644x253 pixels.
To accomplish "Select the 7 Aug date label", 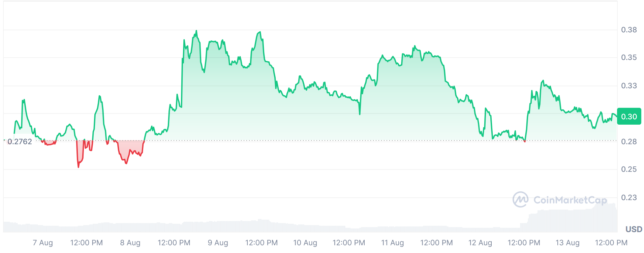I will tap(43, 243).
